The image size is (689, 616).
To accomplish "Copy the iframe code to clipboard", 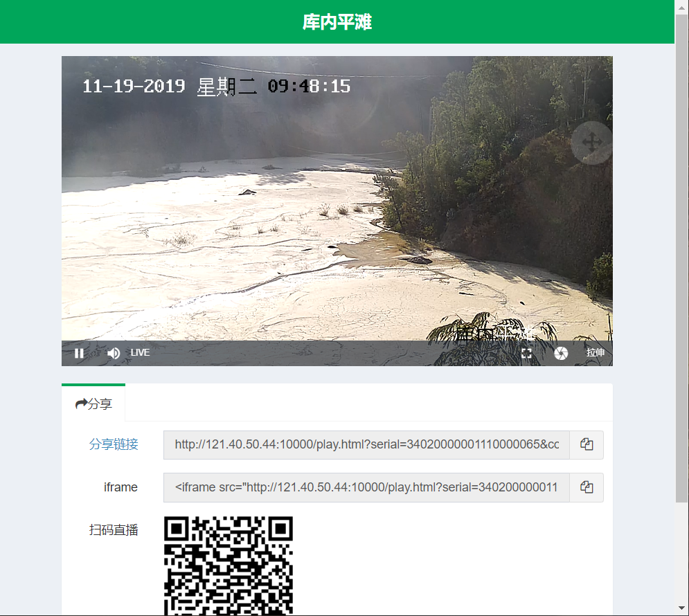I will point(587,487).
